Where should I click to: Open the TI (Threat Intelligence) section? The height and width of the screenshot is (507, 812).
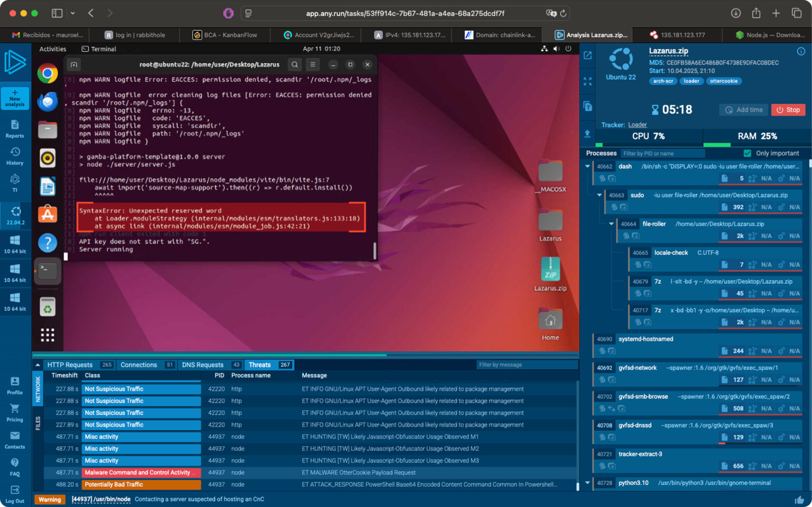click(14, 182)
